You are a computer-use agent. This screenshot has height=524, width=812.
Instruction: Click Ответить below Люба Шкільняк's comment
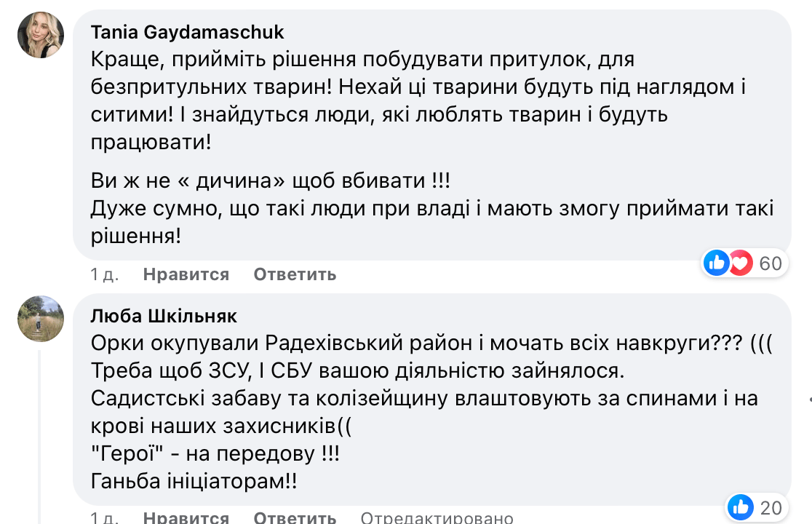coord(295,518)
